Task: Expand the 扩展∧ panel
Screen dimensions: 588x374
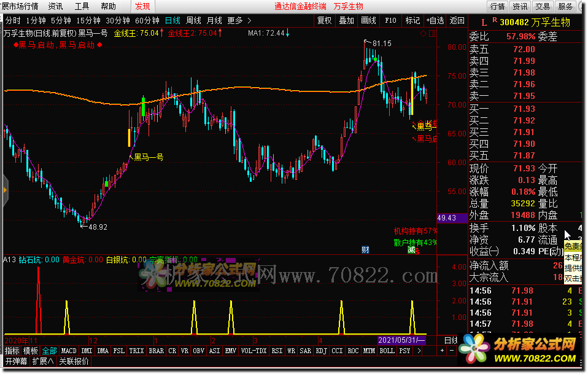Action: point(43,361)
